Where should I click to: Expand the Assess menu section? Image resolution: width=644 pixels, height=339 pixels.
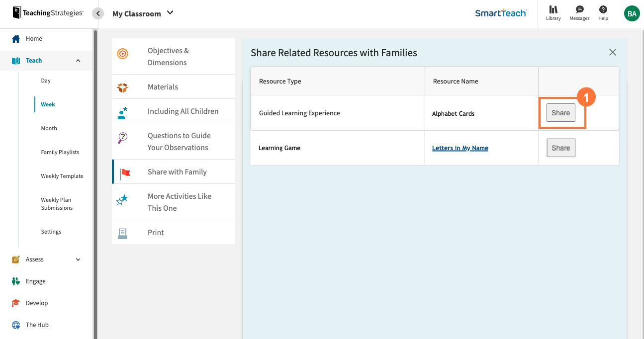point(78,259)
